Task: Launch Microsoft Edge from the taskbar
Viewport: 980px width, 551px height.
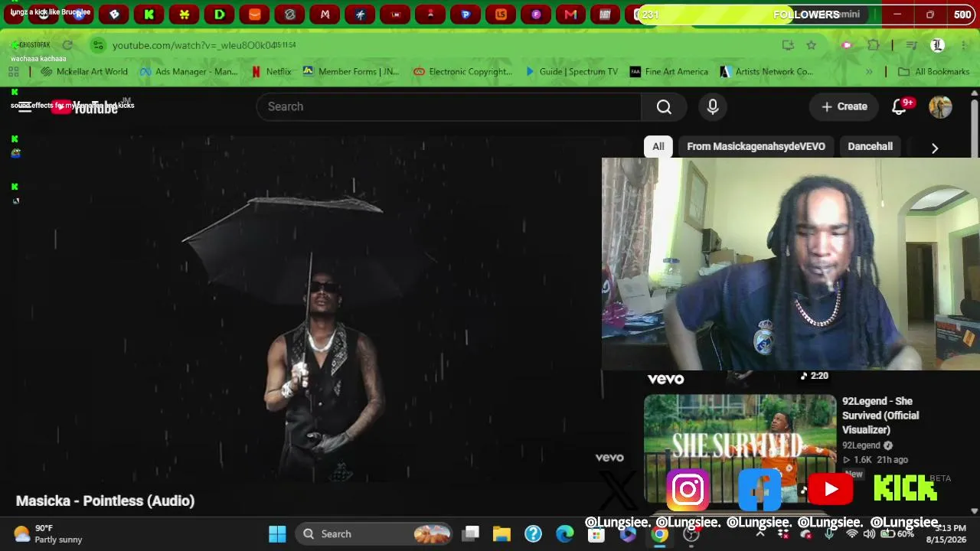Action: click(564, 534)
